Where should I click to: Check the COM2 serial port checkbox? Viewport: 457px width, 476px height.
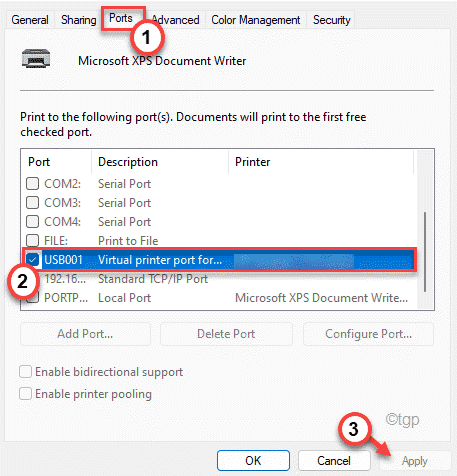tap(33, 184)
